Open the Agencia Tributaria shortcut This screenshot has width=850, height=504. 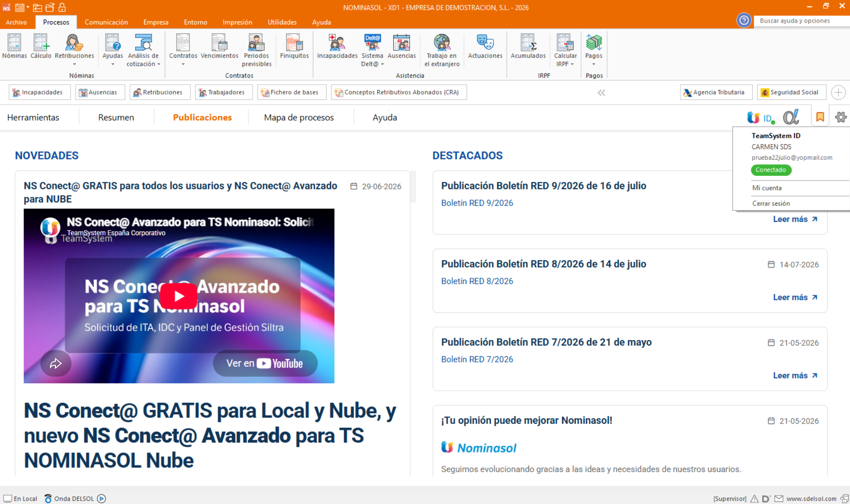[x=716, y=92]
